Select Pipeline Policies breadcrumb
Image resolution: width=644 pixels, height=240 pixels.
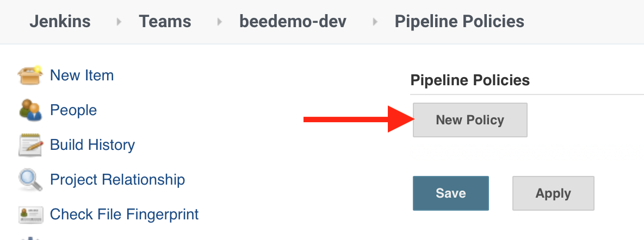tap(460, 21)
